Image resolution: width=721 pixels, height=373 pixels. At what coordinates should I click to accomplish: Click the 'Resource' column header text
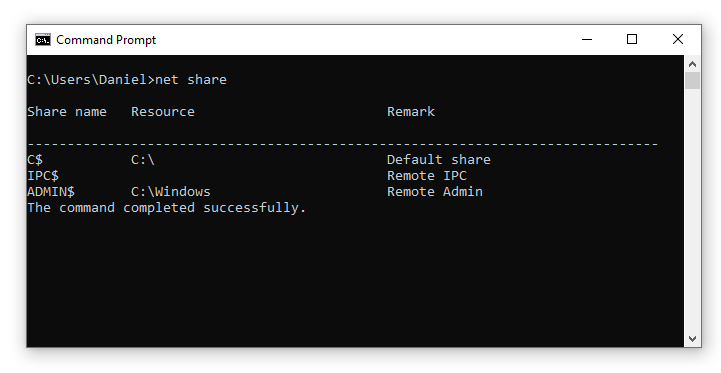(163, 112)
